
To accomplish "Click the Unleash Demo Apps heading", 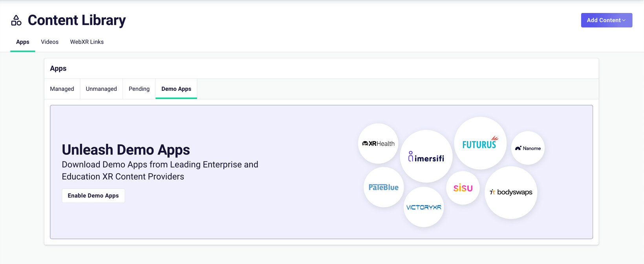I will (126, 150).
